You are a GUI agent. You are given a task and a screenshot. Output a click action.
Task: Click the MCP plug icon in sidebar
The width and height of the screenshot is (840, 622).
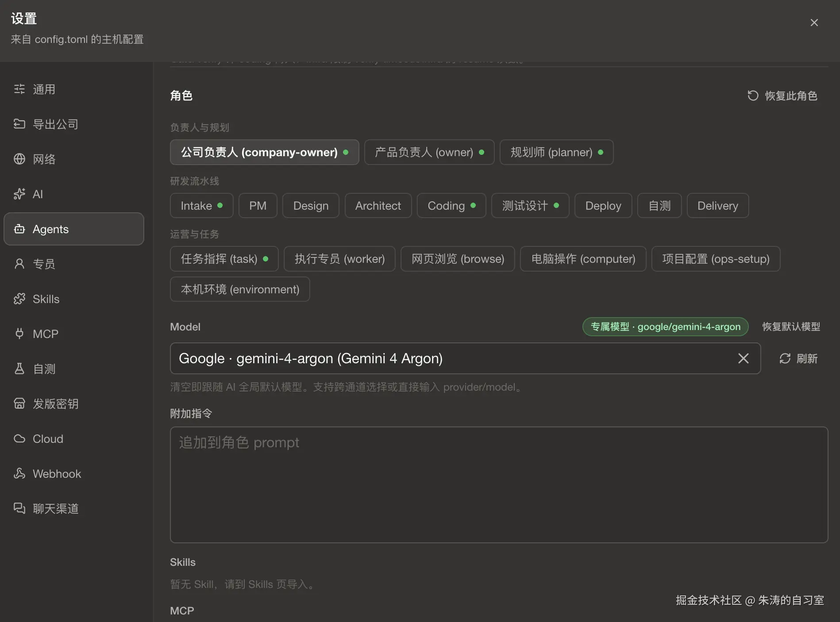19,334
